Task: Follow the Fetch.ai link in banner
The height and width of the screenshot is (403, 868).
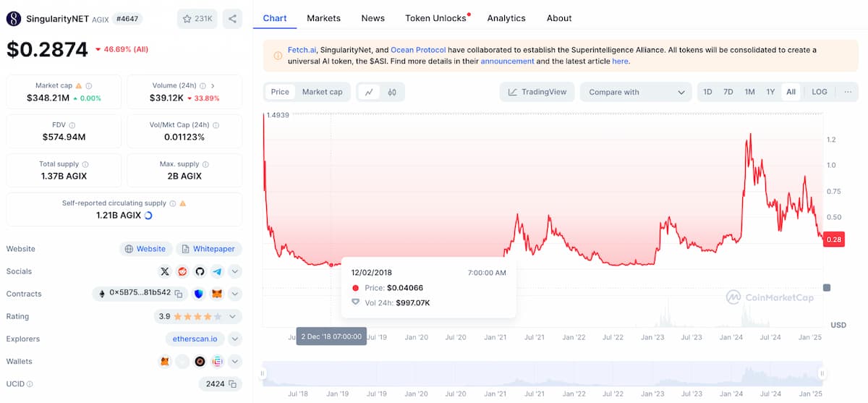Action: tap(302, 50)
